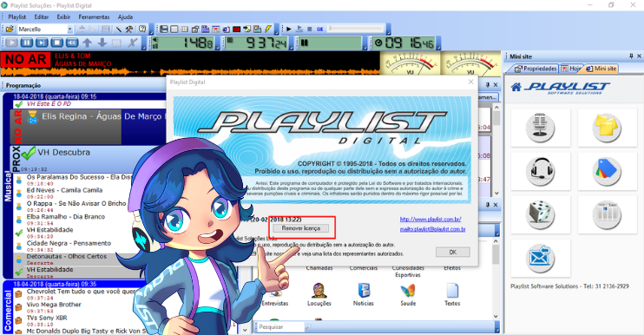This screenshot has height=335, width=644.
Task: Open the Playlist menu
Action: 16,16
